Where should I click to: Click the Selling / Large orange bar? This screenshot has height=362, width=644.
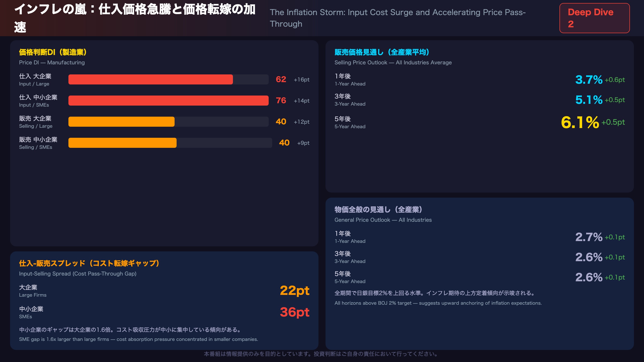[x=121, y=122]
